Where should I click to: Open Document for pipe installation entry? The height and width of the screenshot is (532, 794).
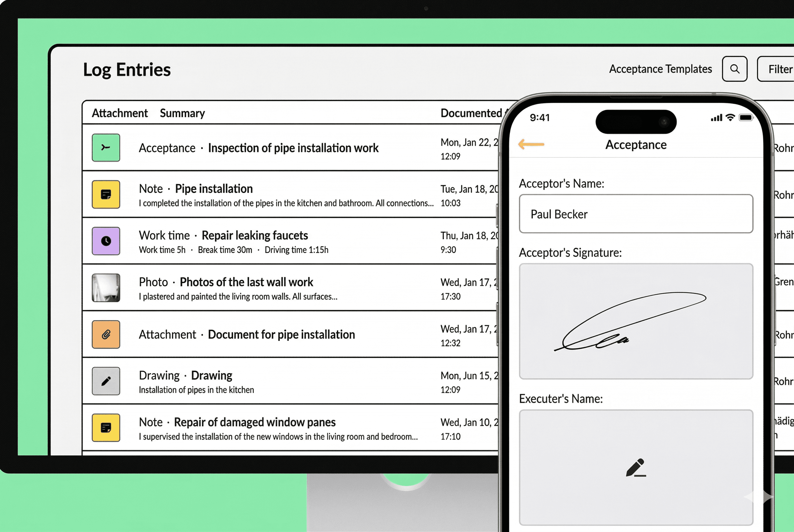point(281,334)
